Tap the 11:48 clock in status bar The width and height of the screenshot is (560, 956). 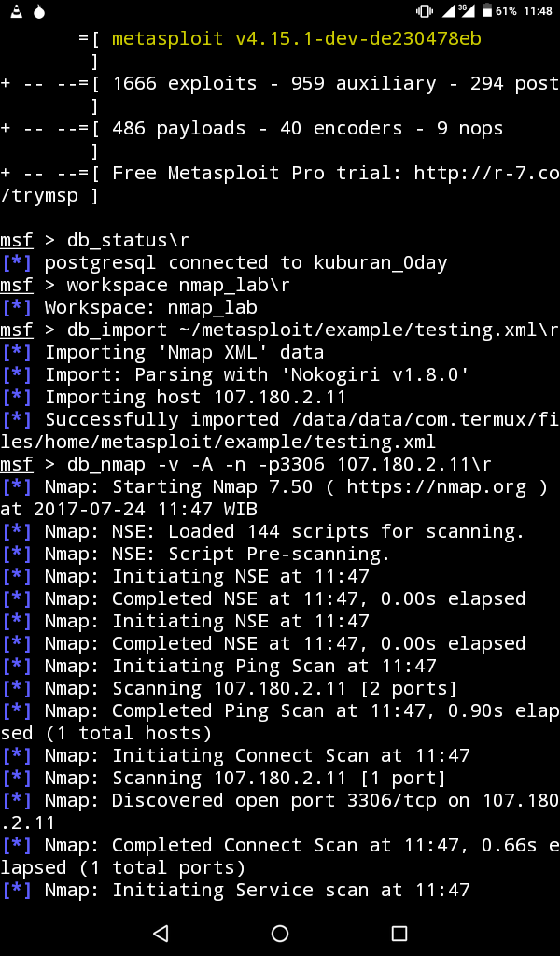(538, 11)
